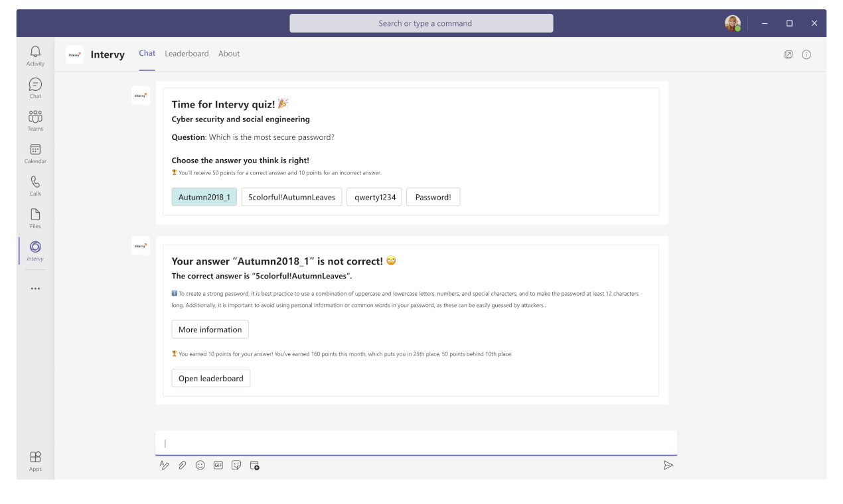Click the strong password explanation paragraph
843x504 pixels.
click(x=405, y=299)
